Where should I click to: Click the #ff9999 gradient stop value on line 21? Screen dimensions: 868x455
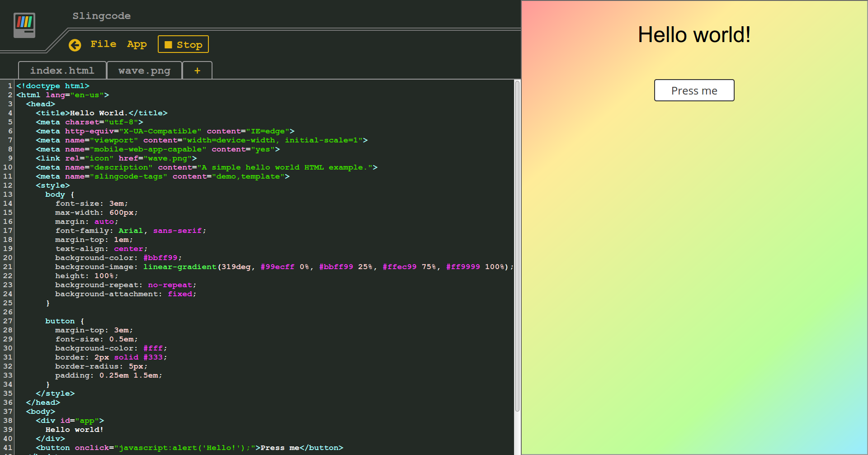tap(463, 267)
